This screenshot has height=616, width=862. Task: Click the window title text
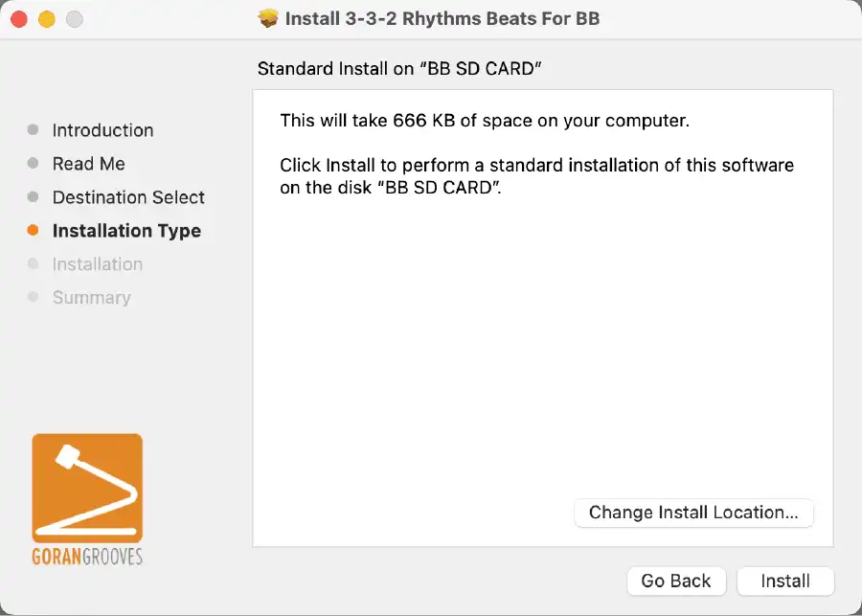[x=442, y=19]
